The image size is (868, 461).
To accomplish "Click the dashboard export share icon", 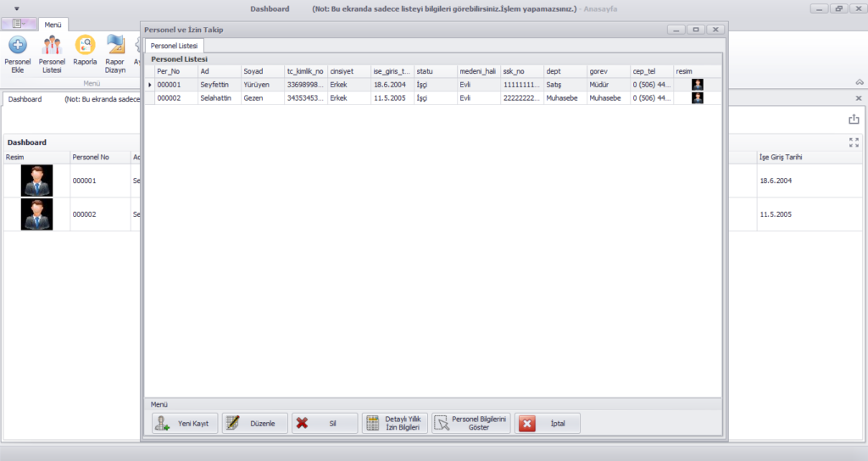I will click(x=854, y=119).
